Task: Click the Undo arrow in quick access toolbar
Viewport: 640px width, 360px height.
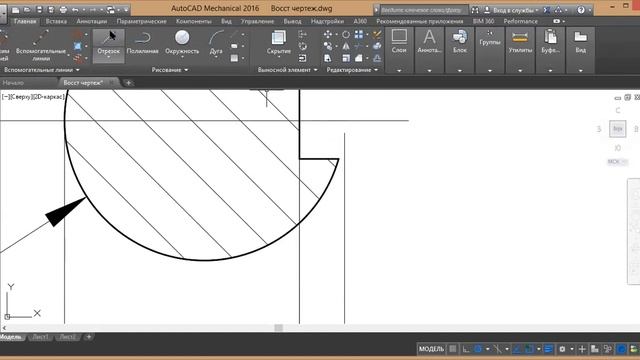Action: click(x=75, y=9)
